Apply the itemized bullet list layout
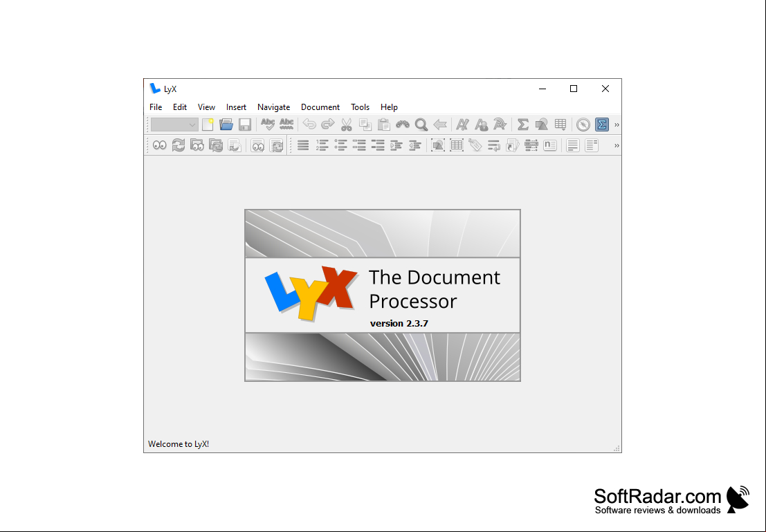 point(340,145)
